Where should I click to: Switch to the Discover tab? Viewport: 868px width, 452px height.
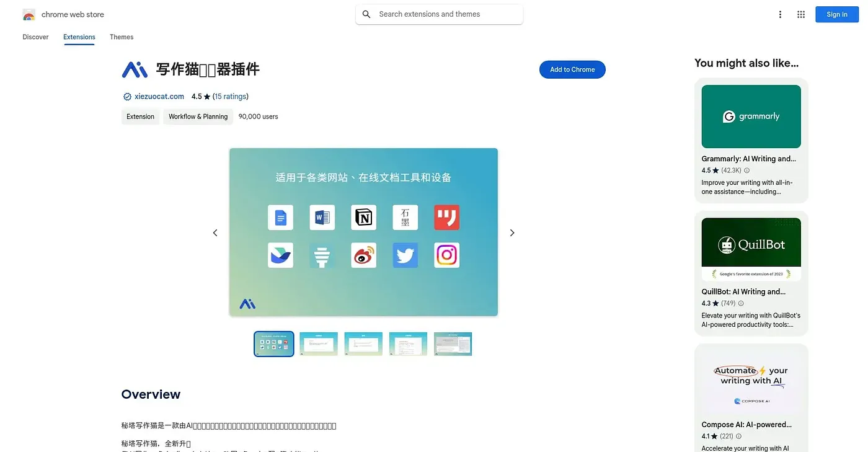pyautogui.click(x=35, y=37)
